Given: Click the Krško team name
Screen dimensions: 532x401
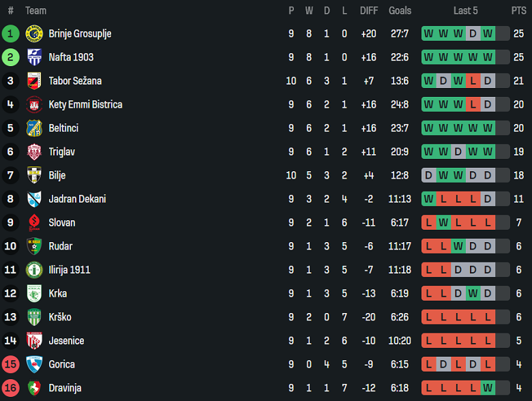Looking at the screenshot, I should 60,317.
